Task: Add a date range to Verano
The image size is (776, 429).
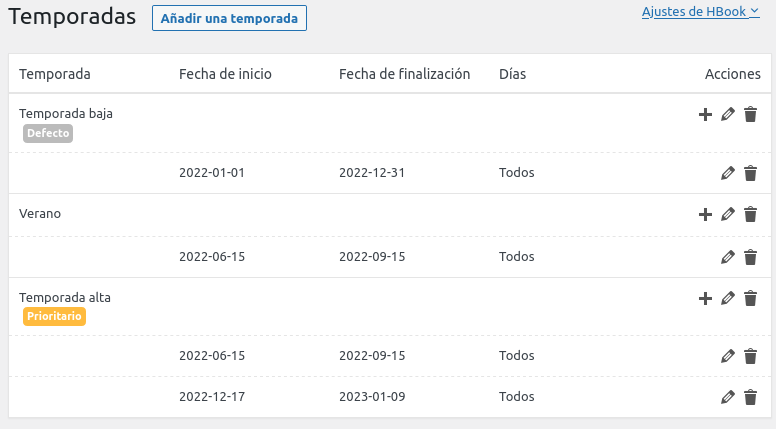Action: [705, 214]
